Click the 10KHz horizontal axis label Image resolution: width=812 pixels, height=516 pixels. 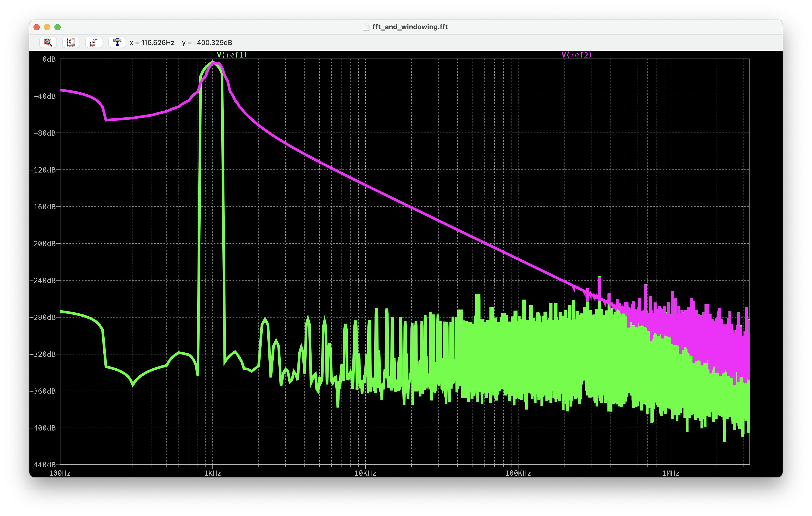point(365,473)
